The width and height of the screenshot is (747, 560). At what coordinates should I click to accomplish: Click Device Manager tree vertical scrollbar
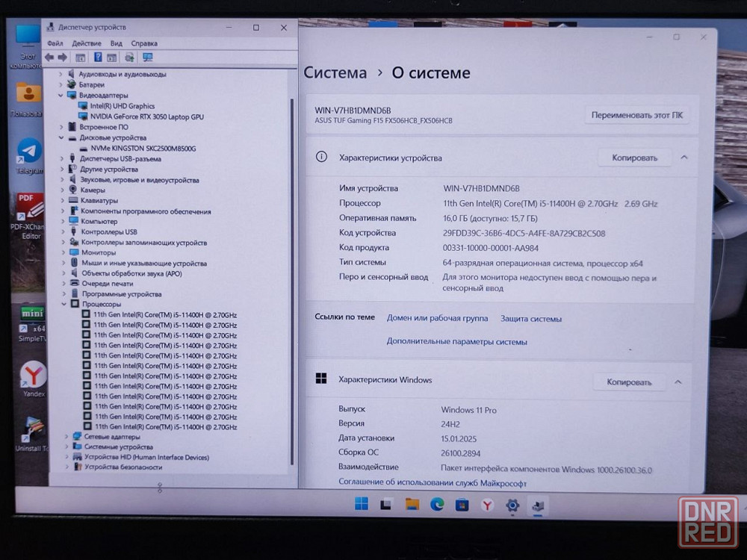291,281
